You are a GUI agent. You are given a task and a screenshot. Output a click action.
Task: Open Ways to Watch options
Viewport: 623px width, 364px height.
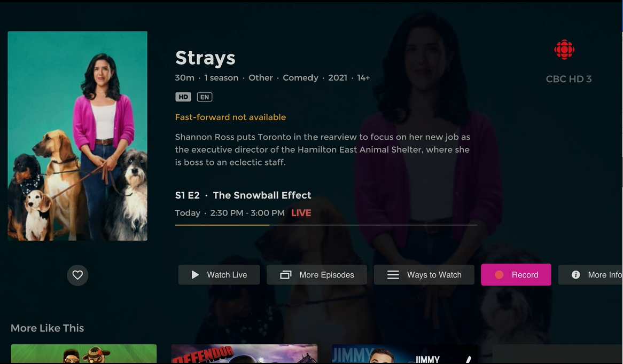[424, 275]
